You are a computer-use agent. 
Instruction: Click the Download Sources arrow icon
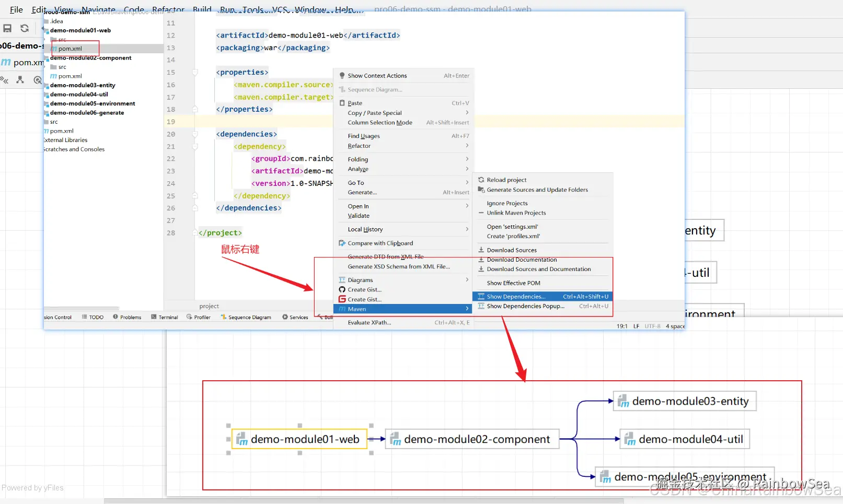pyautogui.click(x=481, y=250)
